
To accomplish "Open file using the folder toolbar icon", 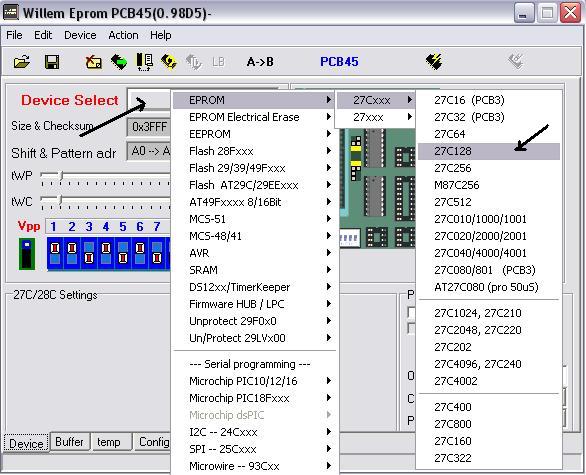I will [22, 62].
